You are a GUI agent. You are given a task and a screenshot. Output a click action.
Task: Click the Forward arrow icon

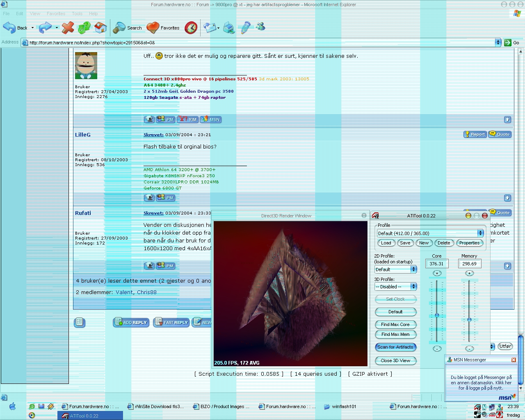coord(45,27)
